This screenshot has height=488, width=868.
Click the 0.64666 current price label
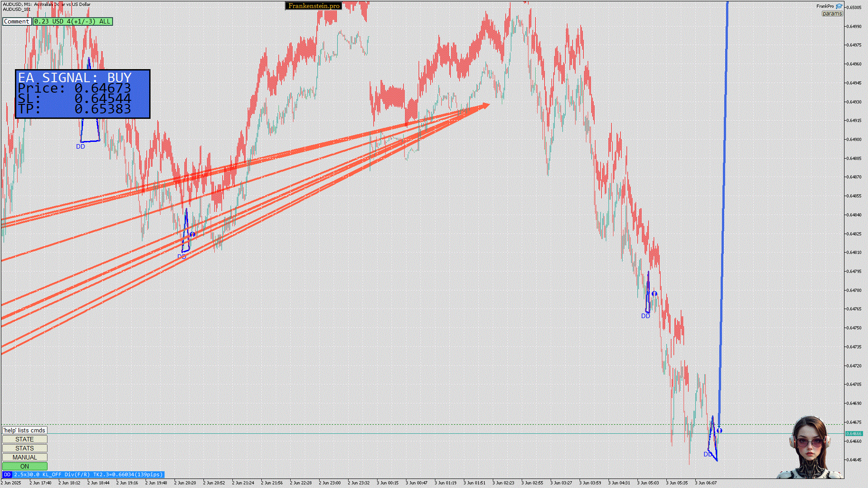854,433
